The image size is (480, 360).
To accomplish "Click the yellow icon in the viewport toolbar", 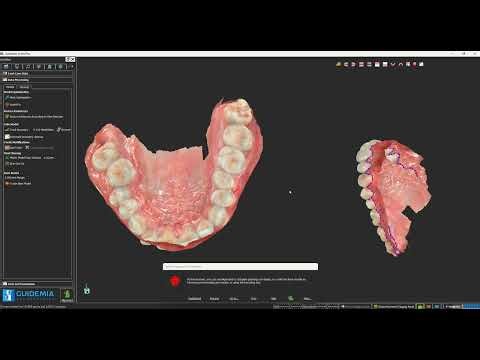I will [338, 64].
